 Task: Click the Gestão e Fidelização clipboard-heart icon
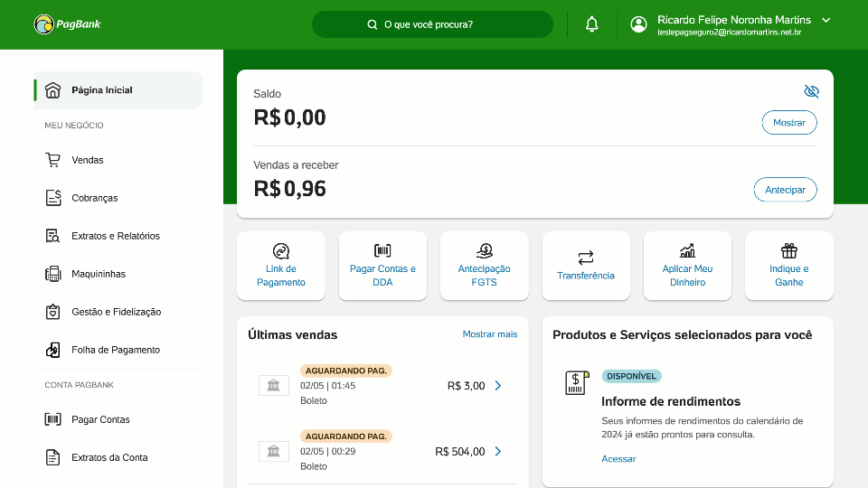(x=52, y=312)
